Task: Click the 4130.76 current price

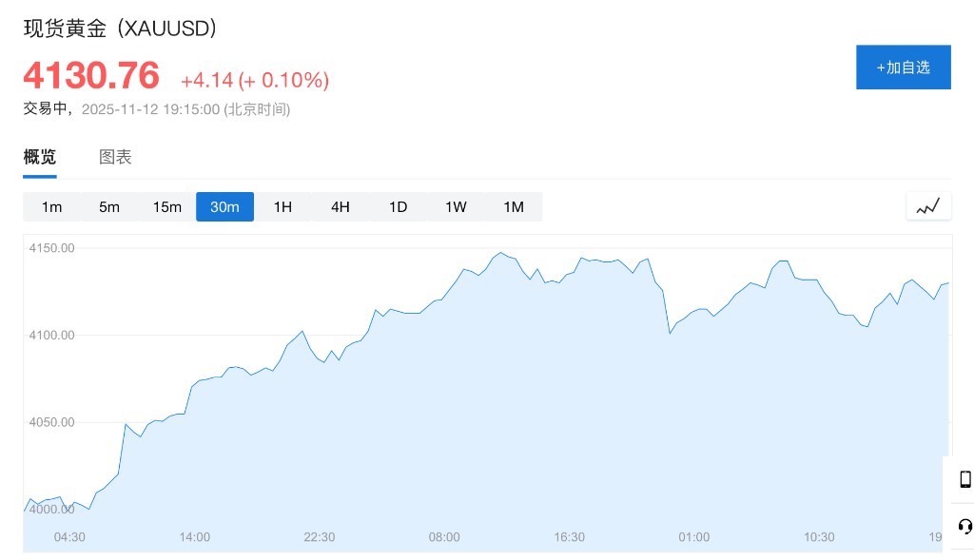Action: (91, 76)
